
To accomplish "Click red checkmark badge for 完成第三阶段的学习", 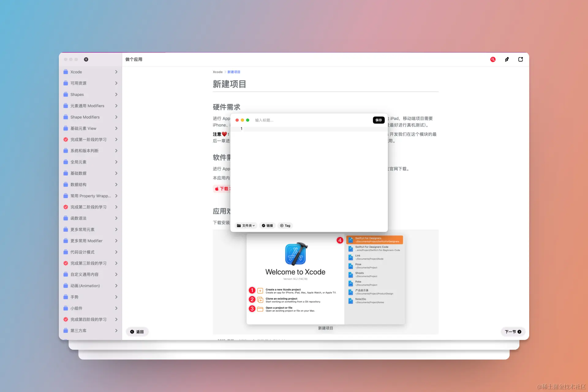I will click(x=66, y=263).
